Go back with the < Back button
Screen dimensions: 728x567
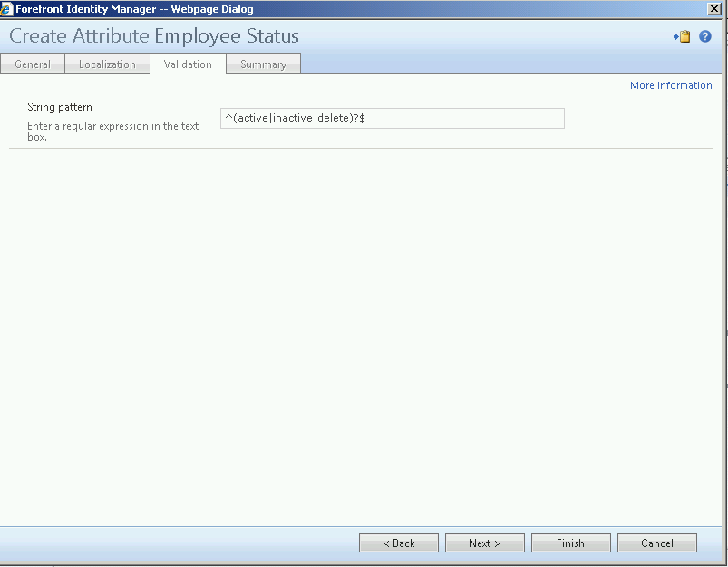(399, 543)
